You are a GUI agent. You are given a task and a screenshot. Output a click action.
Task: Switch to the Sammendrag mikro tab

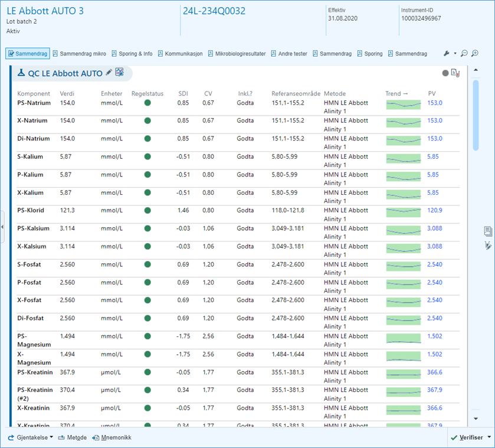coord(79,54)
